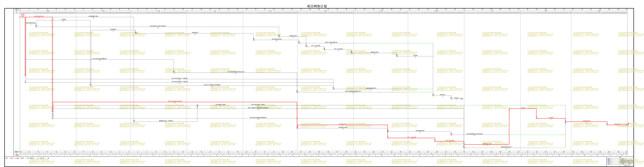Screen dimensions: 644x167
Task: Click the 消防泵房施工 task label
Action: (x=195, y=33)
